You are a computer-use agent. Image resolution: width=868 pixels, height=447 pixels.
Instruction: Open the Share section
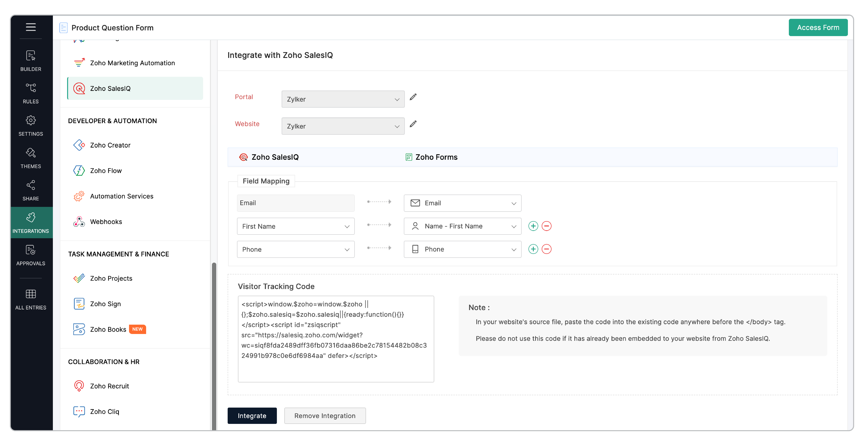pyautogui.click(x=31, y=190)
